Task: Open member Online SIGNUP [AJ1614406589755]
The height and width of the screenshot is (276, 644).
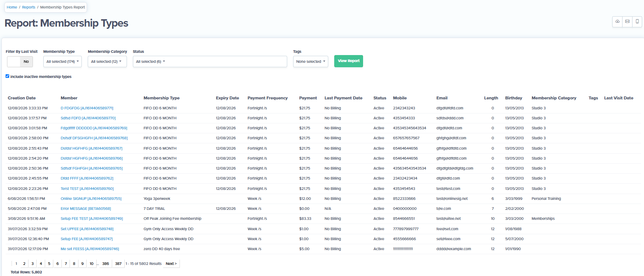Action: (x=91, y=199)
